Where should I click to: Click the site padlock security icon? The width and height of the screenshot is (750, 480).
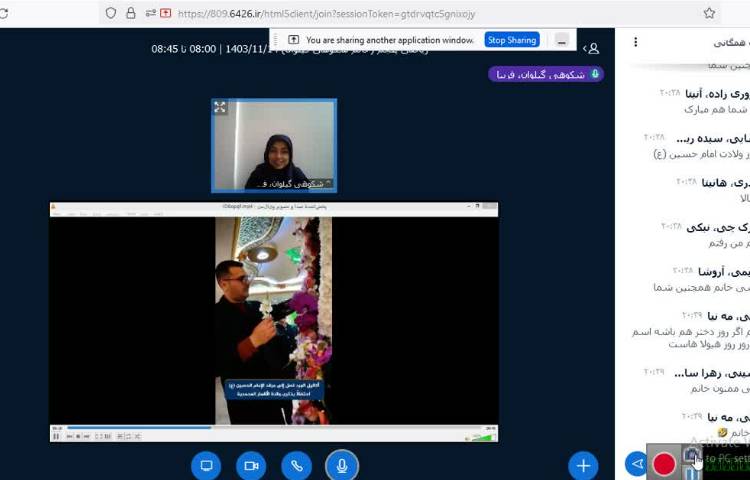131,13
